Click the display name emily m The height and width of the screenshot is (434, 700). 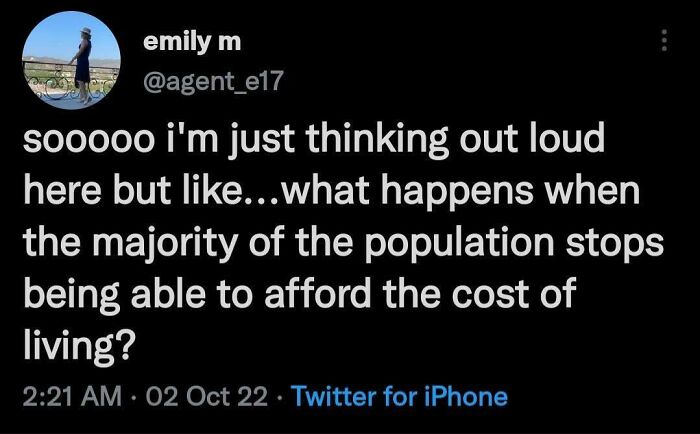coord(192,42)
